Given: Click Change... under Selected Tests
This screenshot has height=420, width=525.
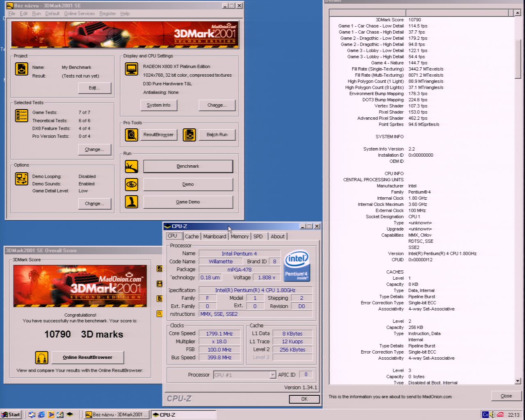Looking at the screenshot, I should 94,149.
